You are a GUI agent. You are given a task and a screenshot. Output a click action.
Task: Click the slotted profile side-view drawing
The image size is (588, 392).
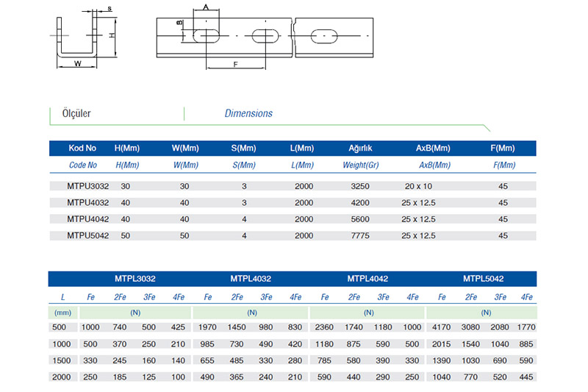tap(265, 38)
